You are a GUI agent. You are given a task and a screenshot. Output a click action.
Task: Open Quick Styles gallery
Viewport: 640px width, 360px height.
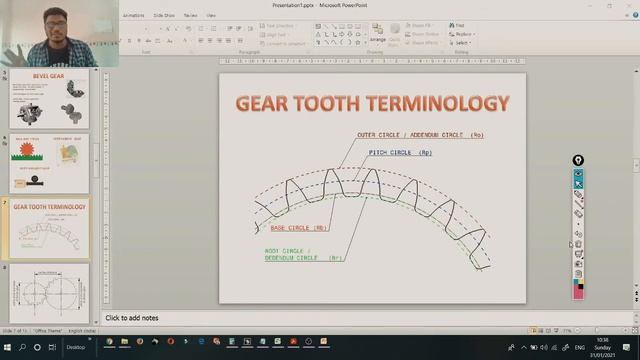395,35
